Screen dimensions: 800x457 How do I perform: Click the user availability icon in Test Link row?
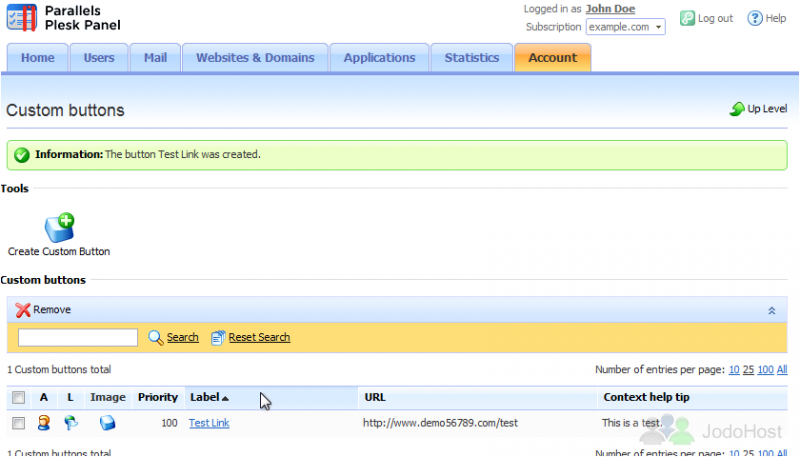[44, 422]
